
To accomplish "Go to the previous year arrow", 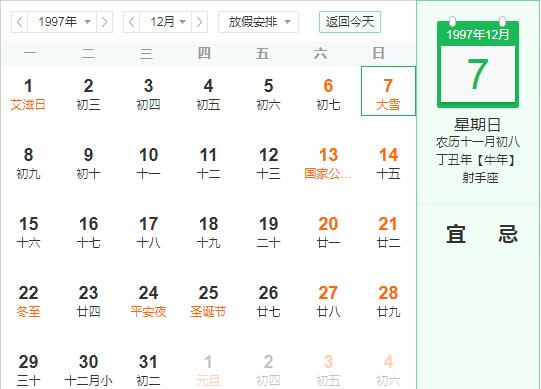I will pyautogui.click(x=20, y=22).
